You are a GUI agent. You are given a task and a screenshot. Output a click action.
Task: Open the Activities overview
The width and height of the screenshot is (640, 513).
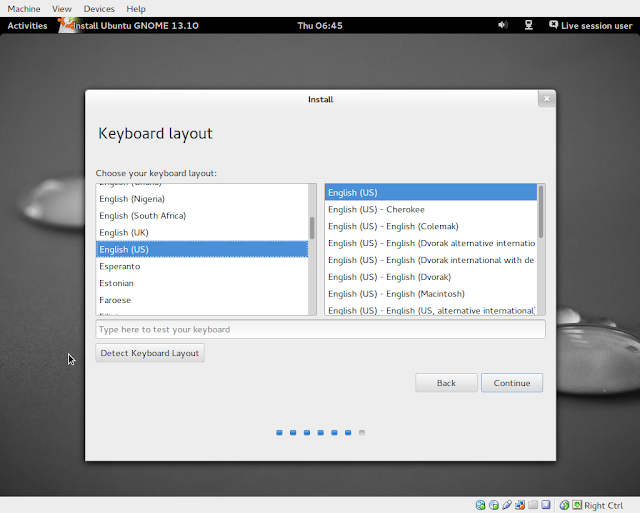27,25
